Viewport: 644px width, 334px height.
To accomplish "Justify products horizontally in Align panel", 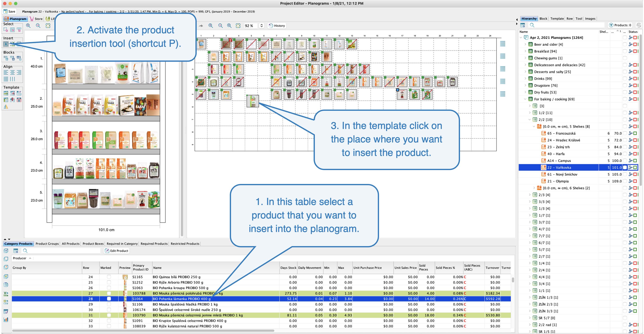I will pos(6,79).
